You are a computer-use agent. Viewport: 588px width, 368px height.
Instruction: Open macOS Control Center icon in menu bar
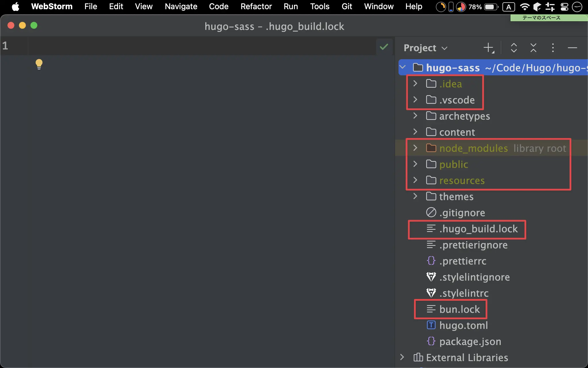[564, 7]
